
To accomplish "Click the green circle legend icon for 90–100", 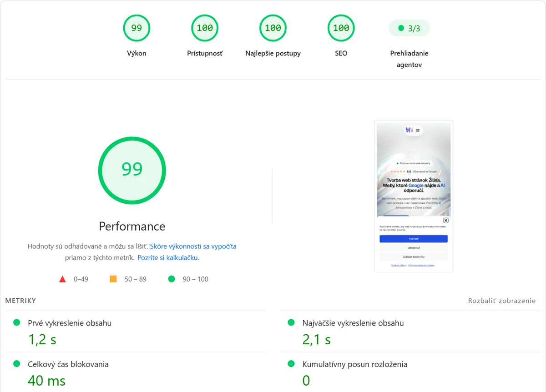I will (172, 279).
